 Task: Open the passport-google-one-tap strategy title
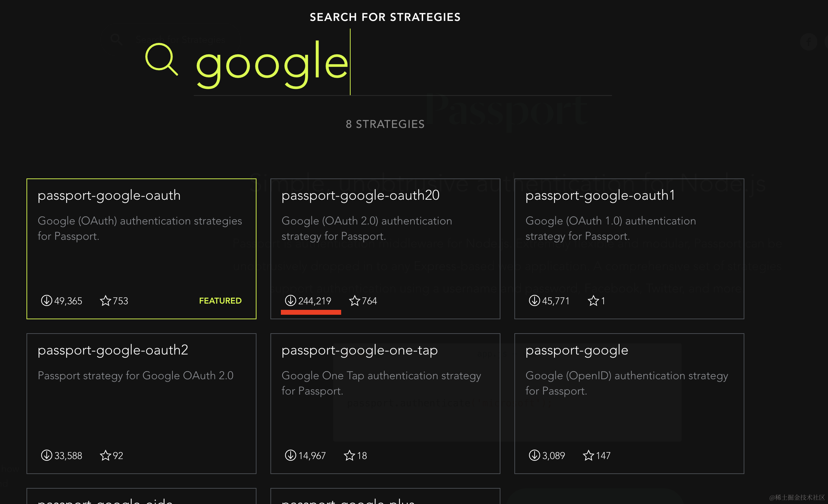[359, 350]
